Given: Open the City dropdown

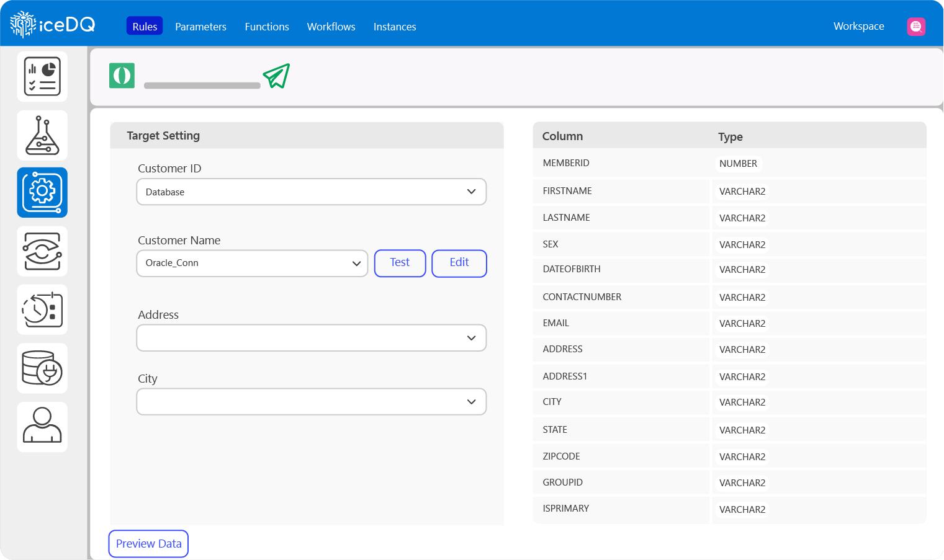Looking at the screenshot, I should click(311, 402).
